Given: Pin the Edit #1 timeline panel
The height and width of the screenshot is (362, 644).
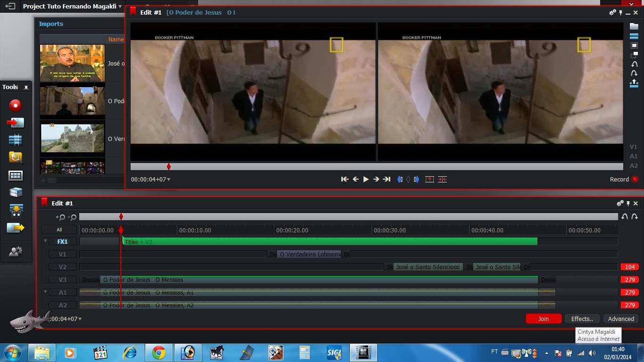Looking at the screenshot, I should 628,203.
